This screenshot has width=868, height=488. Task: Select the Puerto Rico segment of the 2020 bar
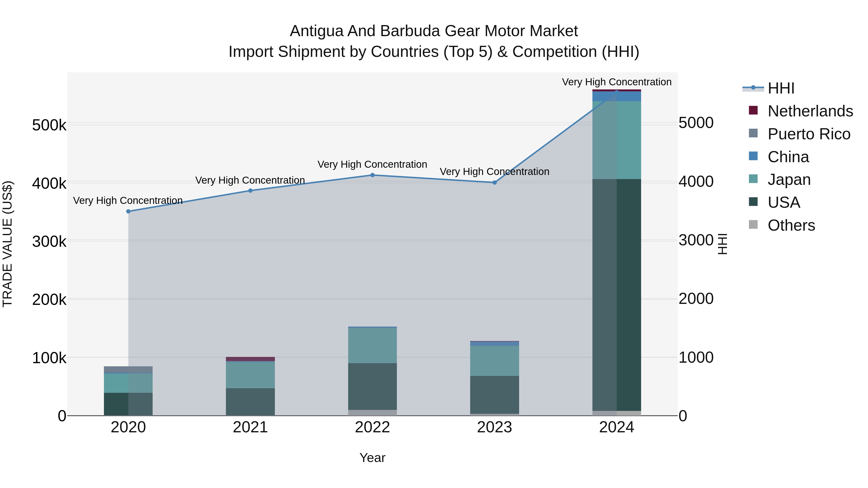tap(128, 370)
